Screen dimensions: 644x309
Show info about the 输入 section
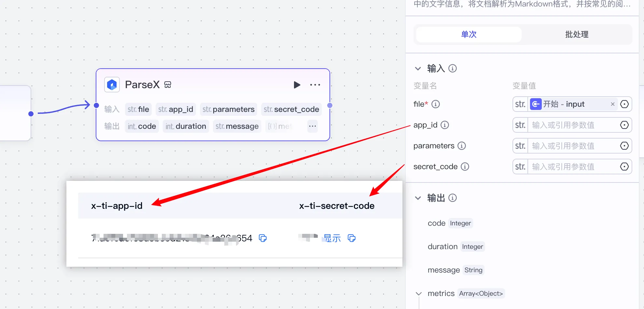point(453,68)
